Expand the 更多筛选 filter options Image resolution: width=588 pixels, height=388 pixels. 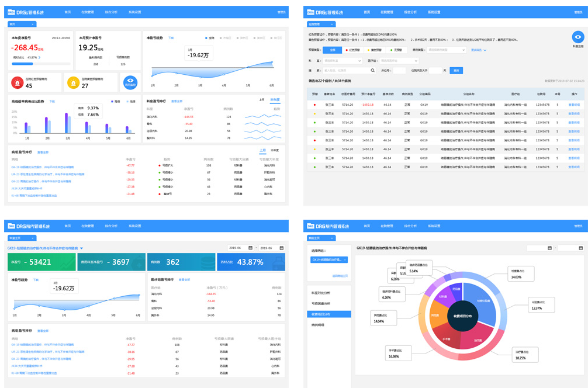[479, 50]
